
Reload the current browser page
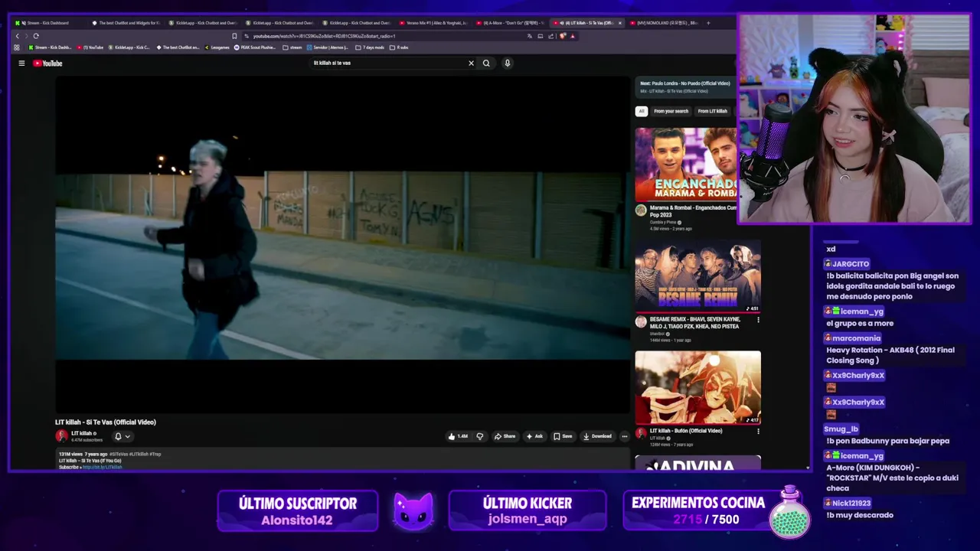[35, 36]
